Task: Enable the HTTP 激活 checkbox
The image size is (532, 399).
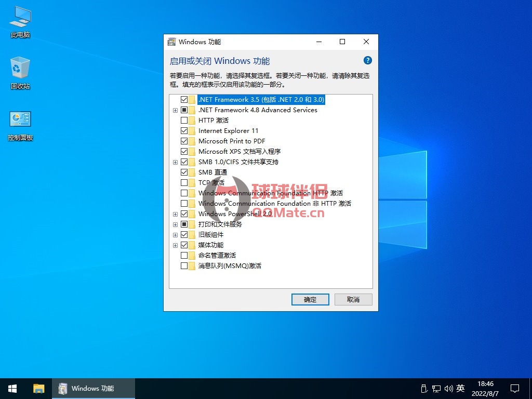Action: click(x=184, y=120)
